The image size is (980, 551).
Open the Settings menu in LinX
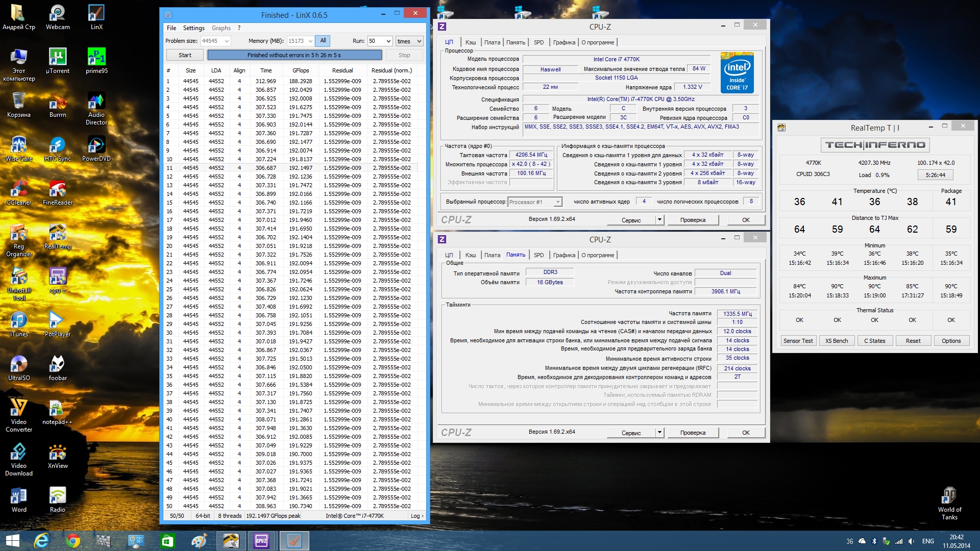(x=193, y=28)
